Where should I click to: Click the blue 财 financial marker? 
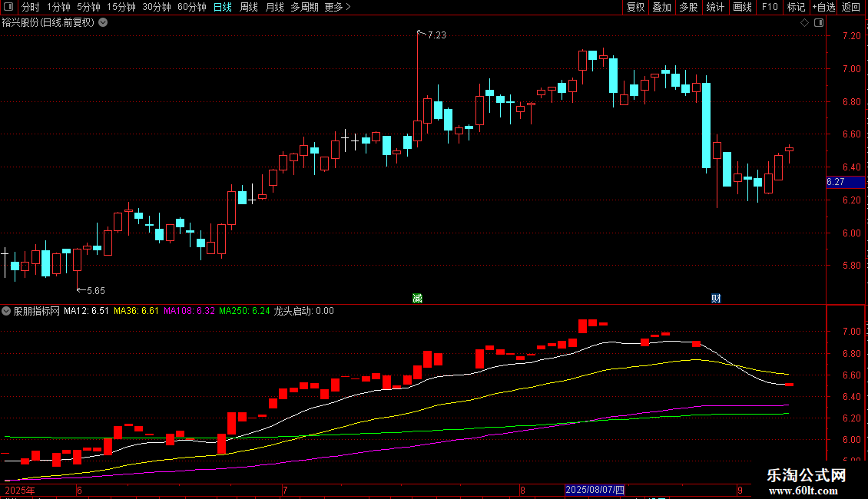(x=716, y=298)
